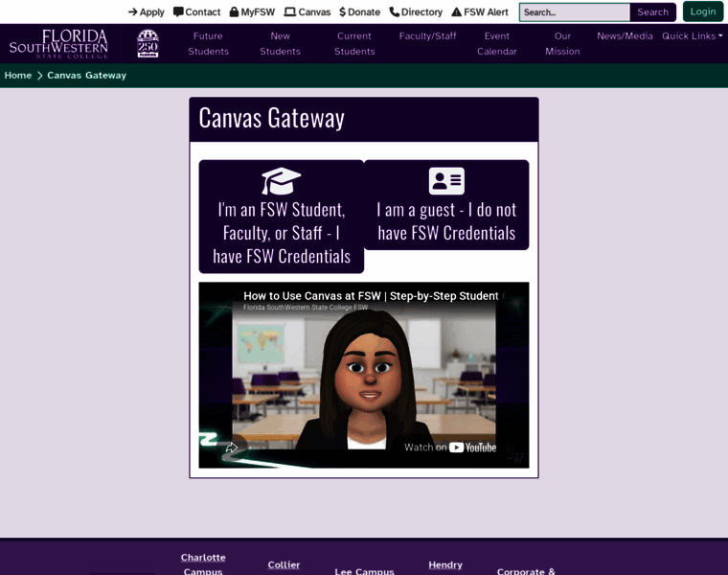Open the Event Calendar menu item

point(497,44)
